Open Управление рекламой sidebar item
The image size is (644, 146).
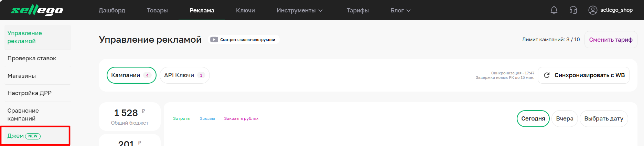point(37,37)
